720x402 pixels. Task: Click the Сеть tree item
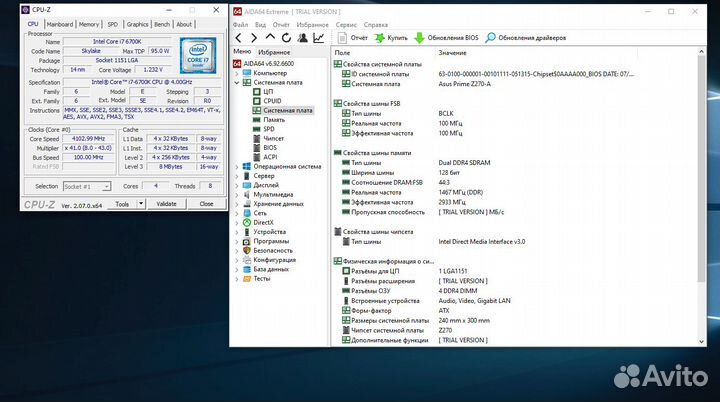(255, 213)
